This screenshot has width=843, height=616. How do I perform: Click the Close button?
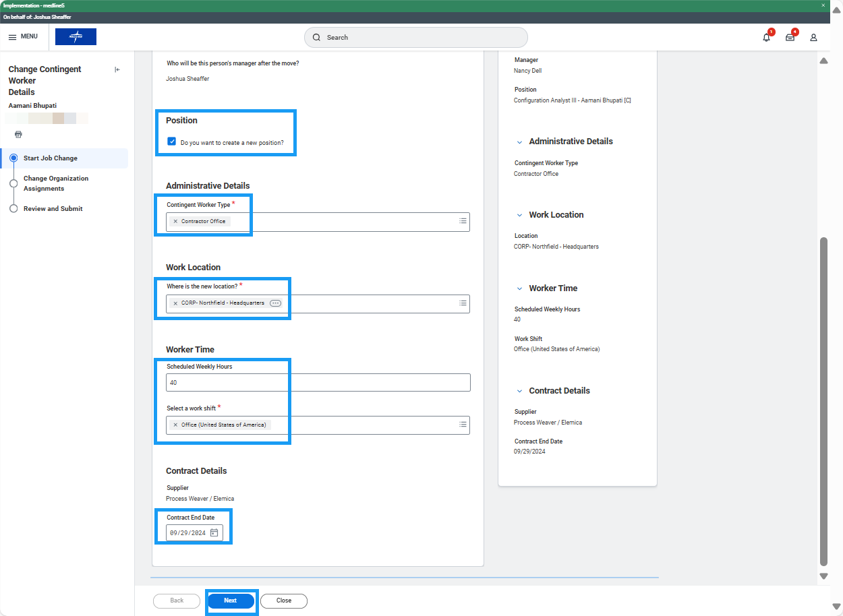(x=283, y=600)
